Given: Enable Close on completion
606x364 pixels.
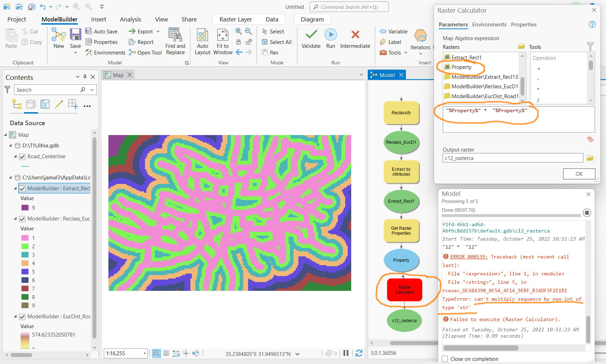Looking at the screenshot, I should (x=444, y=358).
